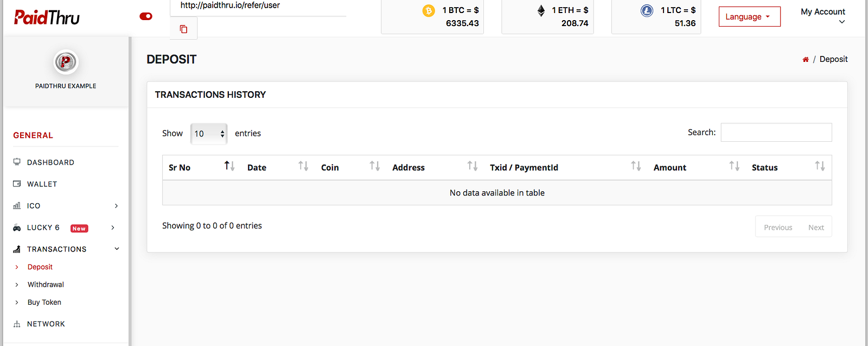Viewport: 868px width, 346px height.
Task: Click the Litecoin coin icon
Action: 647,11
